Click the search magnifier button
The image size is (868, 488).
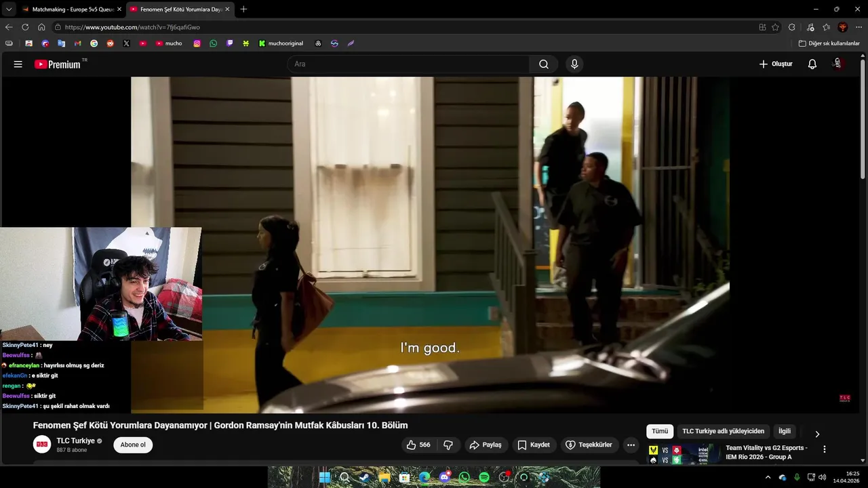544,64
